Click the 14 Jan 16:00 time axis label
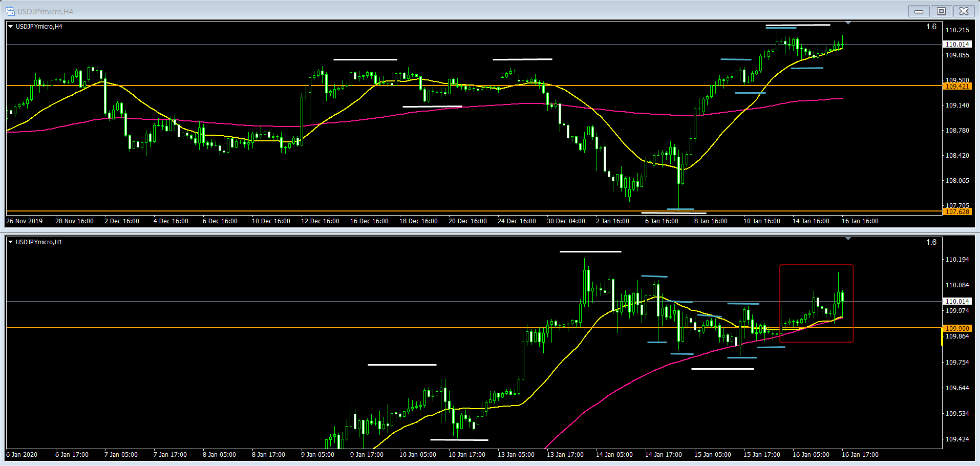The height and width of the screenshot is (466, 980). coord(811,221)
